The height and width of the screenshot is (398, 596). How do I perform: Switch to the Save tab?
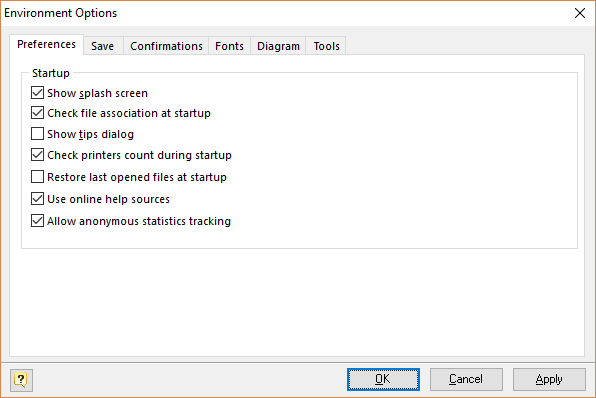coord(103,46)
